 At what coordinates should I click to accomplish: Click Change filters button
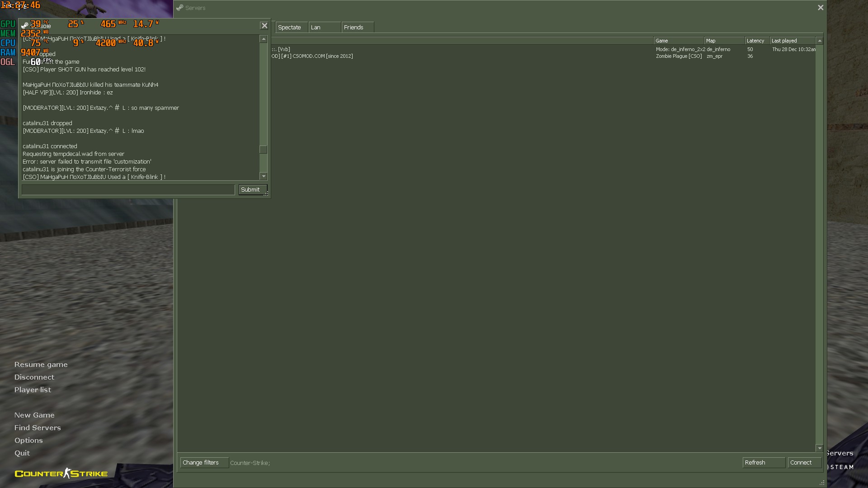pos(204,463)
